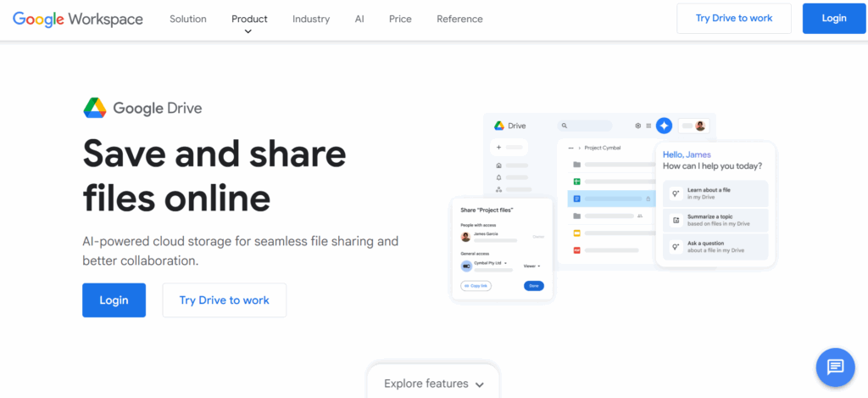Image resolution: width=868 pixels, height=398 pixels.
Task: Click the yellow Slides file icon
Action: coord(576,233)
